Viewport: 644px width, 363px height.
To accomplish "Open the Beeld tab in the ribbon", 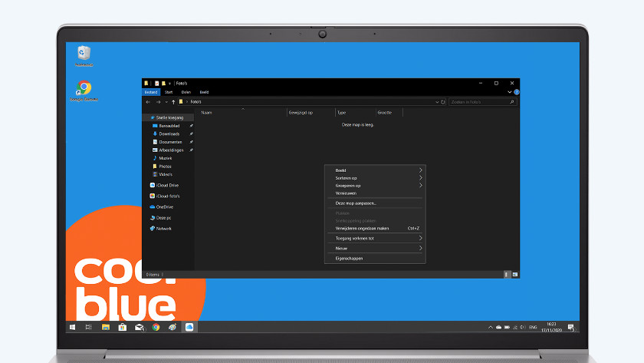I will 204,92.
